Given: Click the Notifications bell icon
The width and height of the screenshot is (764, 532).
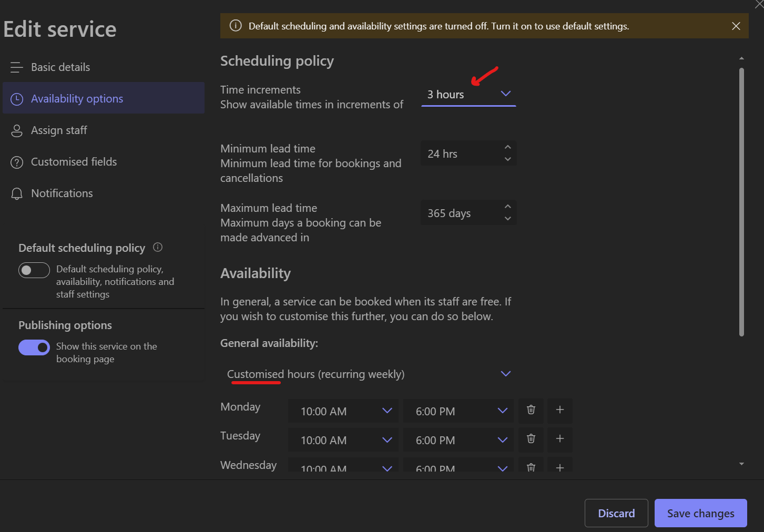Looking at the screenshot, I should (17, 194).
